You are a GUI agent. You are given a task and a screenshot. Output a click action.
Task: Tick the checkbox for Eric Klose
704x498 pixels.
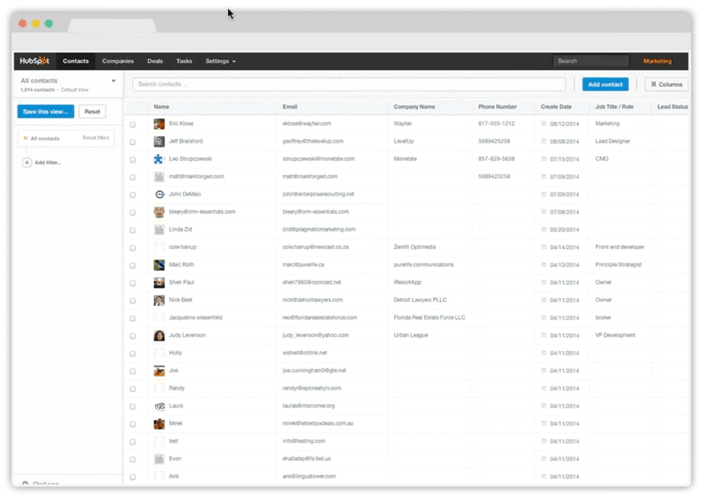[x=132, y=124]
